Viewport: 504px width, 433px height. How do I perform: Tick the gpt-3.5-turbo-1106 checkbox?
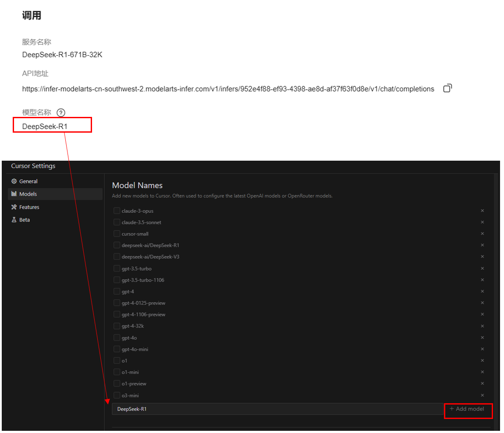(x=117, y=280)
